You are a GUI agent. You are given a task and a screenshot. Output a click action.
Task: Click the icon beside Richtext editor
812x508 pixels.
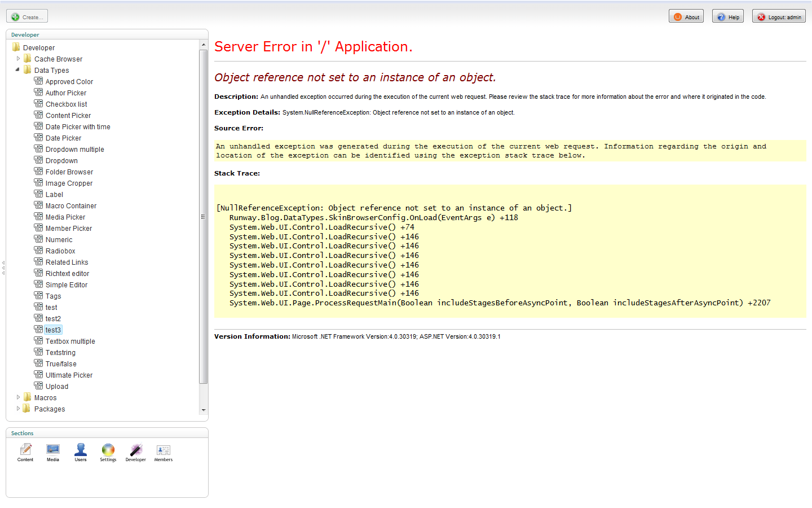[38, 273]
